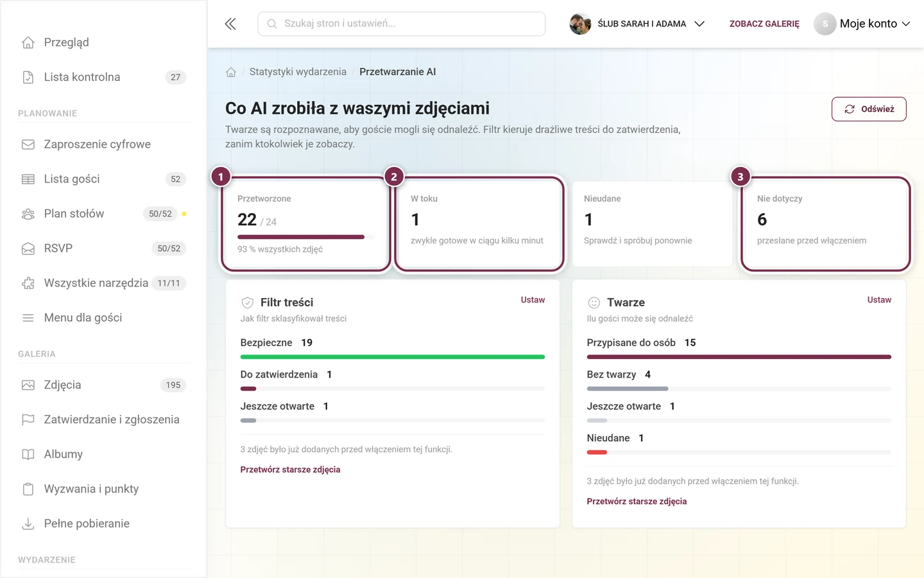Click the Lista gości table icon
Screen dimensions: 924x578
(28, 179)
